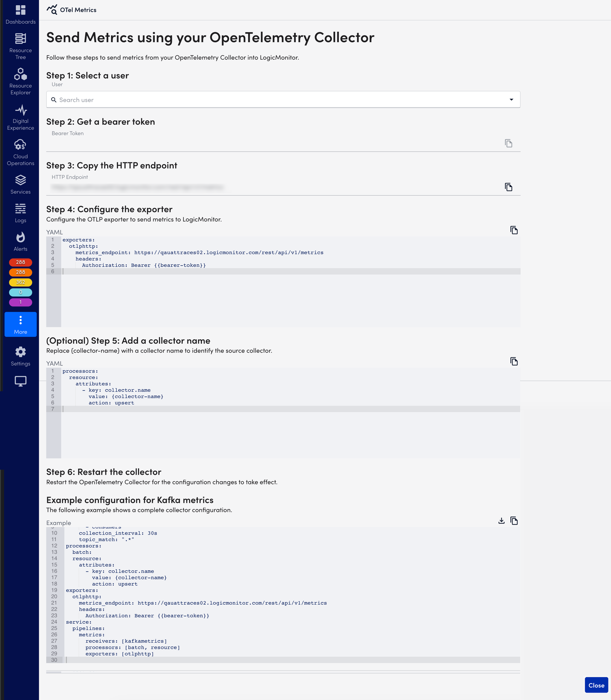
Task: Click the collection_interval: 30s line
Action: [x=118, y=533]
